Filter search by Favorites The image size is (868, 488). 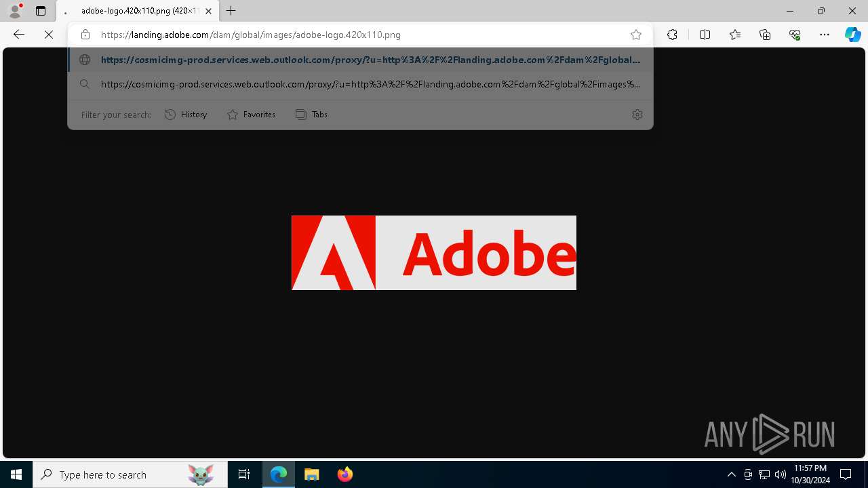pyautogui.click(x=251, y=115)
